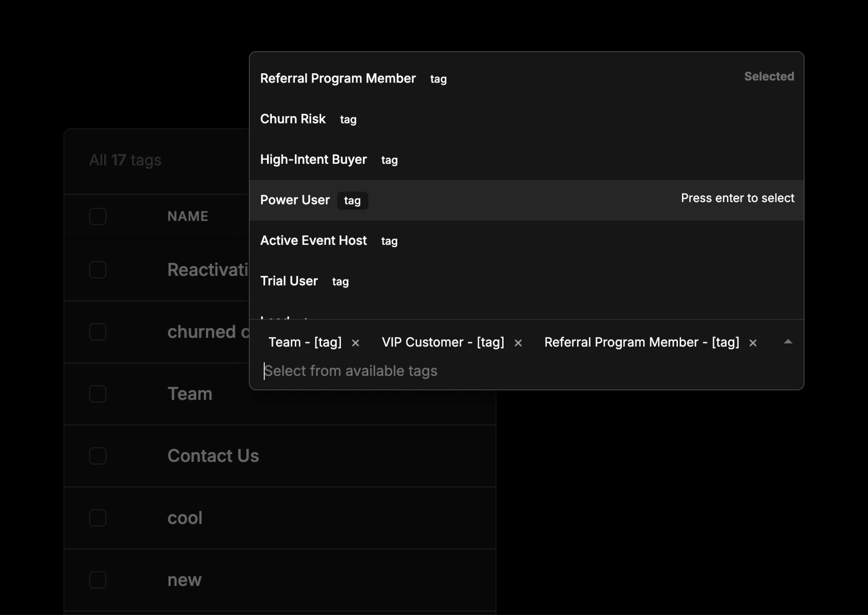This screenshot has height=615, width=868.
Task: Check the Reactivati... row checkbox
Action: pos(98,270)
